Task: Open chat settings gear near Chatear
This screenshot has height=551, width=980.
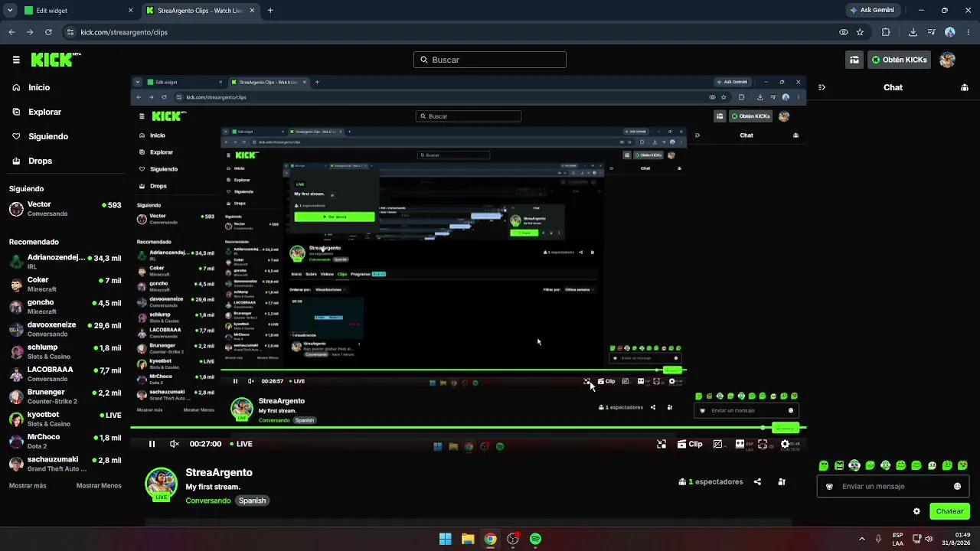Action: click(x=916, y=511)
